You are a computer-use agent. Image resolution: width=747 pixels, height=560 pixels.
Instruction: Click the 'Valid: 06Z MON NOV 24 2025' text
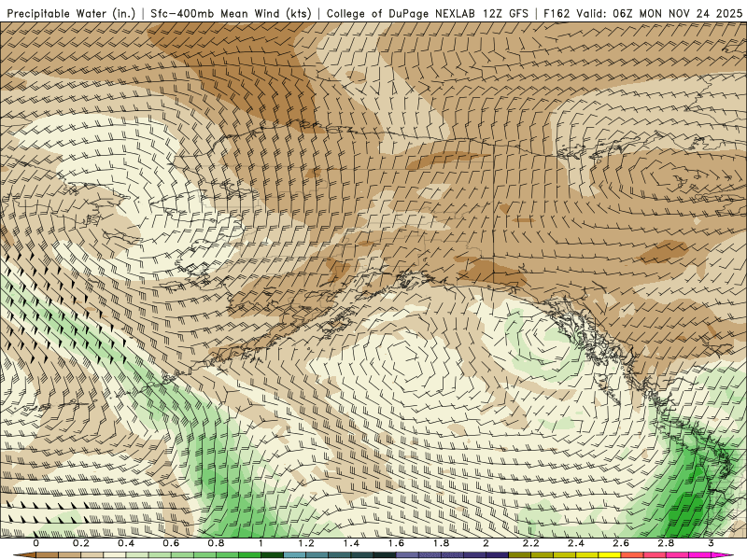coord(659,13)
